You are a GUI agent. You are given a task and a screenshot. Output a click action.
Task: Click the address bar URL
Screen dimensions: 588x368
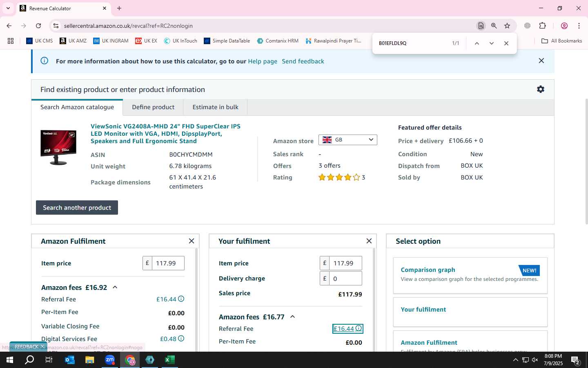click(128, 26)
